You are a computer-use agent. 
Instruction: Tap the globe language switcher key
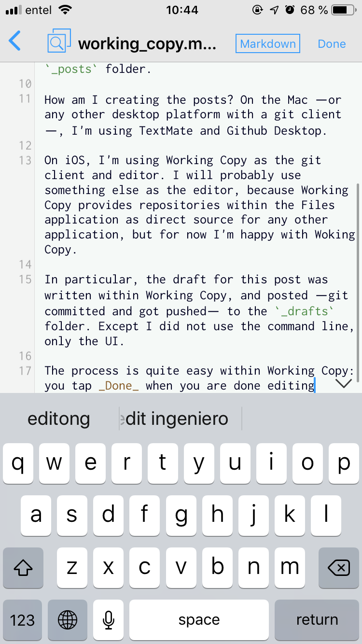click(x=68, y=620)
